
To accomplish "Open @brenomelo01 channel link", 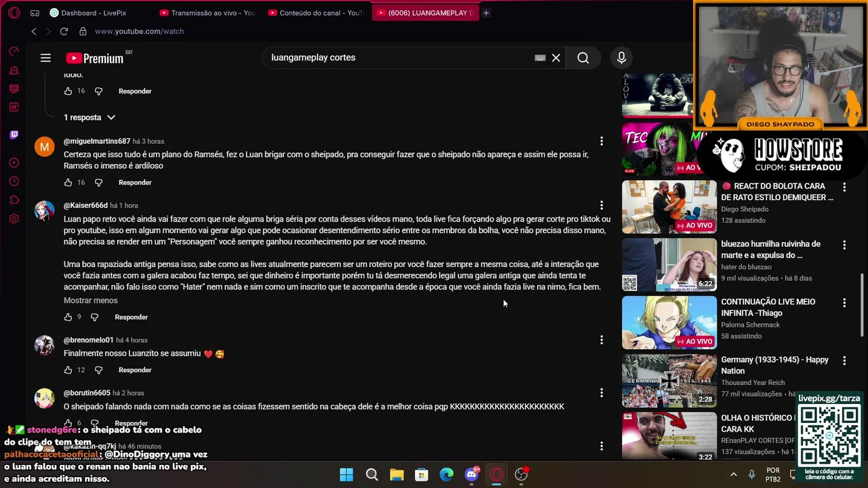I will (88, 340).
